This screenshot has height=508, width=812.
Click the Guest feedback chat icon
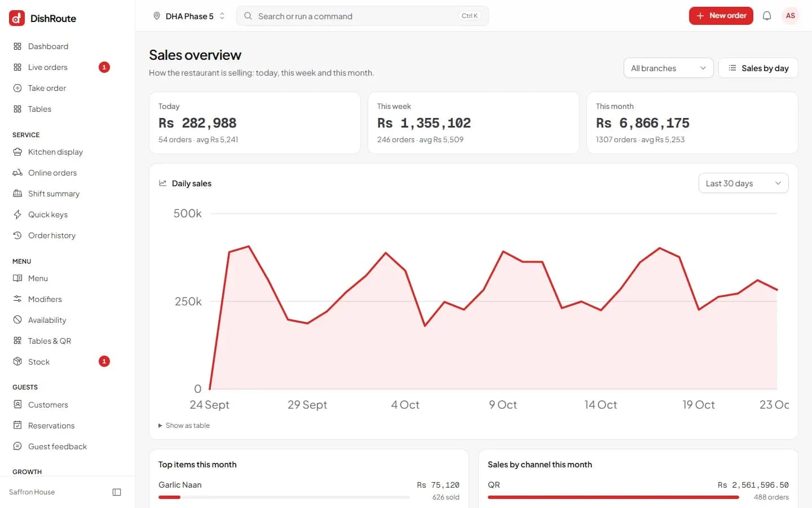(17, 446)
